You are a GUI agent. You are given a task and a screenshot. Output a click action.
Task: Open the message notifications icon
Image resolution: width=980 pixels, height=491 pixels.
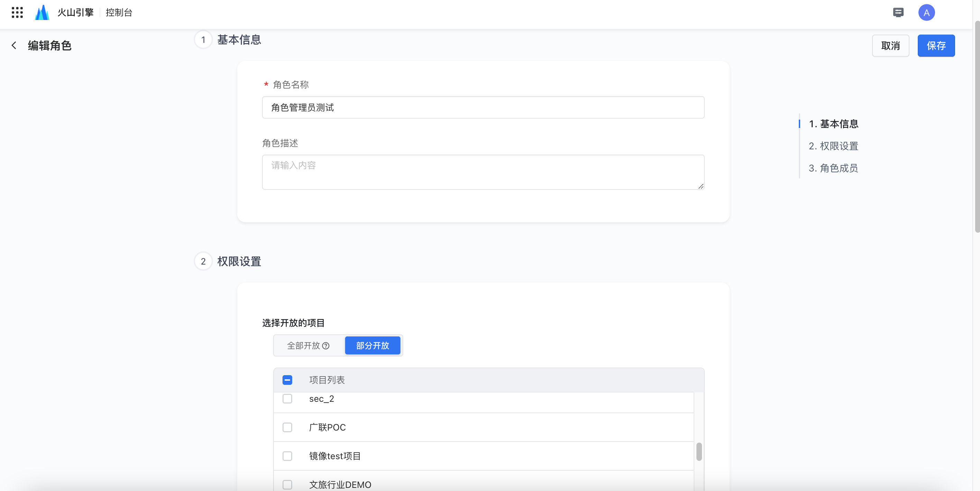(x=898, y=12)
